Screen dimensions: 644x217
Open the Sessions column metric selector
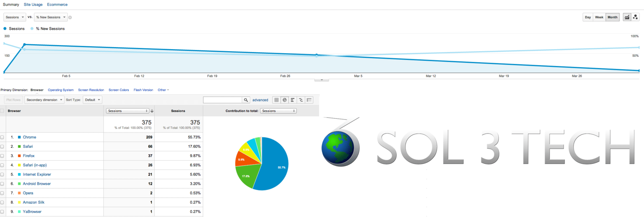[128, 111]
